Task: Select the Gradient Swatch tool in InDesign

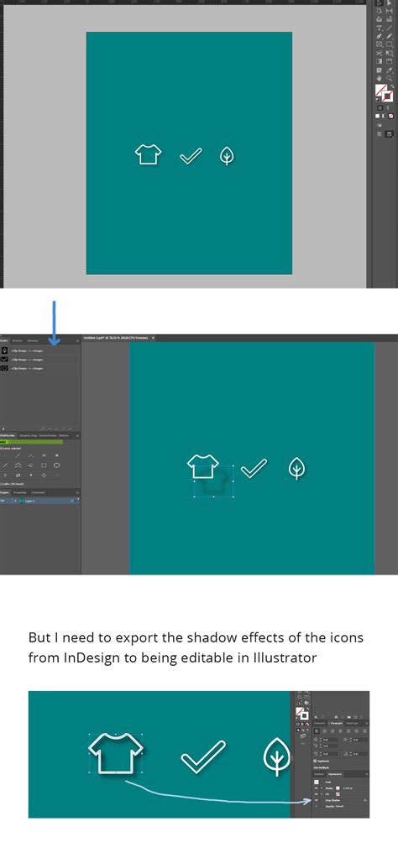Action: tap(380, 61)
